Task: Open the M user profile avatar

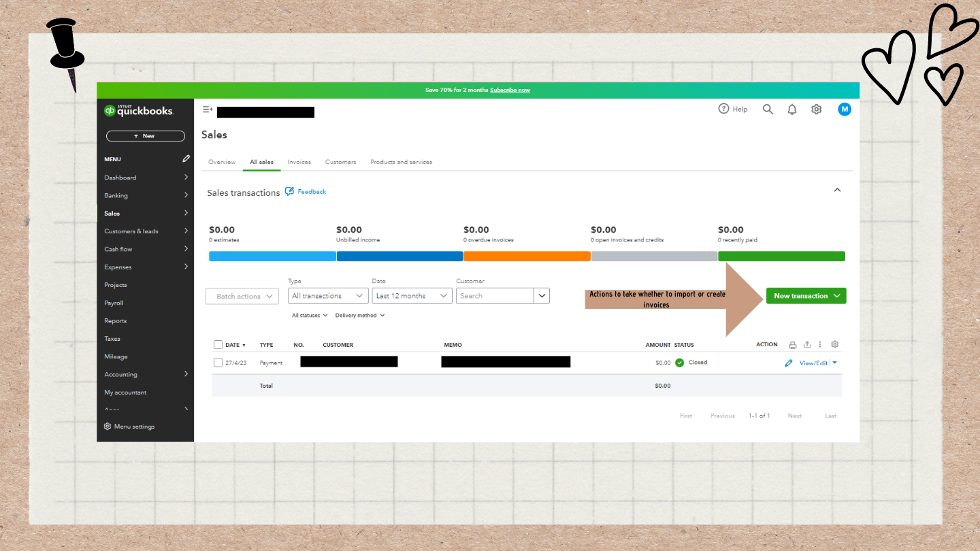Action: [845, 109]
